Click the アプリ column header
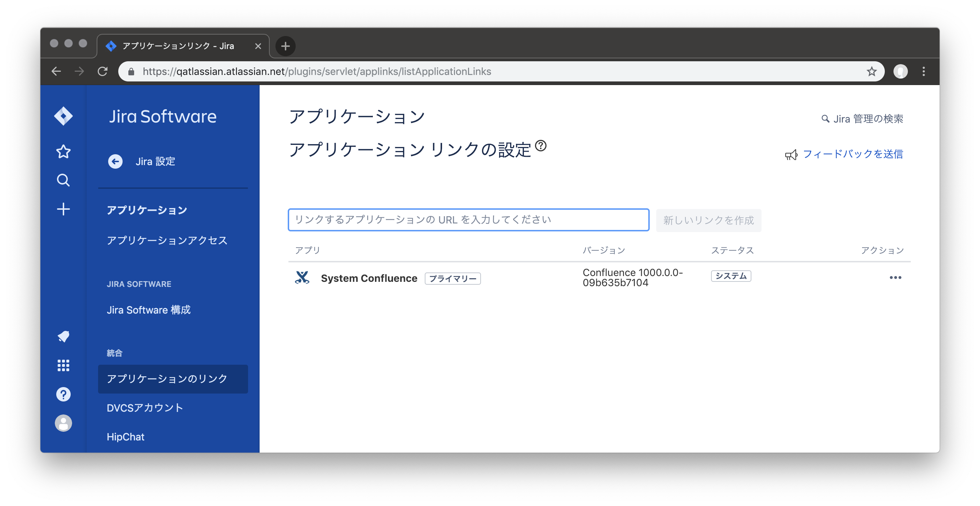The width and height of the screenshot is (980, 506). [x=308, y=250]
